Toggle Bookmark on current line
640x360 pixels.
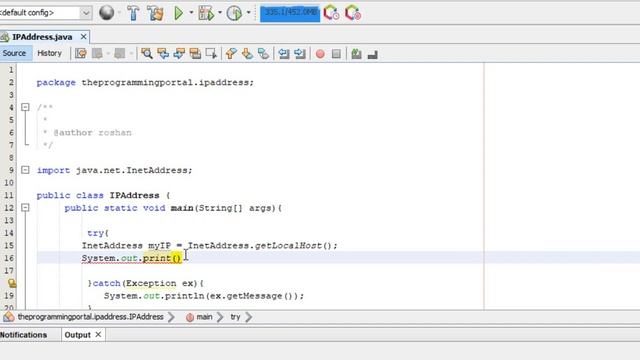[263, 53]
